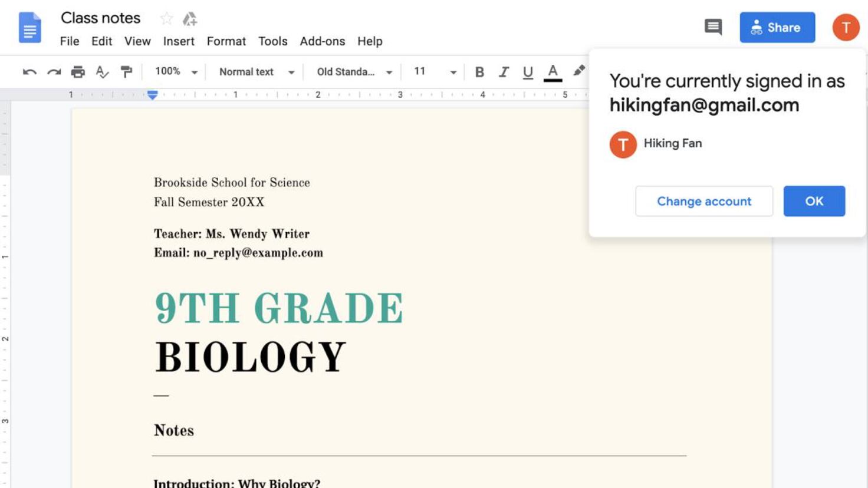Toggle bold formatting
This screenshot has width=868, height=488.
tap(479, 72)
